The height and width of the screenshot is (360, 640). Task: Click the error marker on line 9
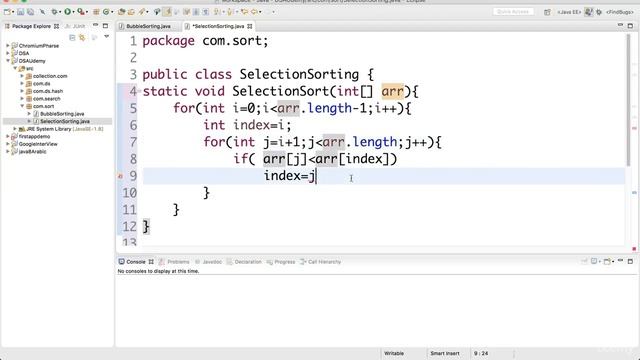[120, 176]
